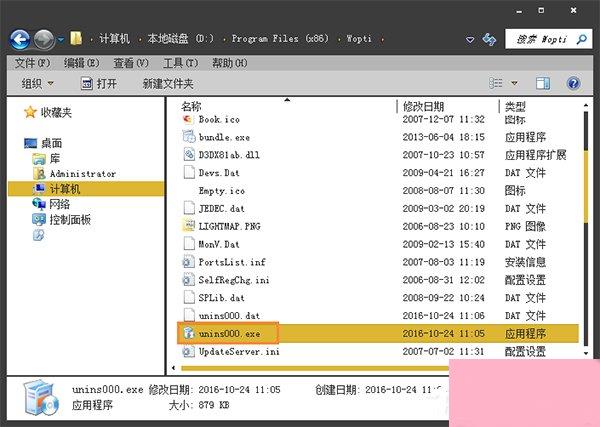
Task: Select 收藏夹 in navigation pane
Action: coord(48,112)
